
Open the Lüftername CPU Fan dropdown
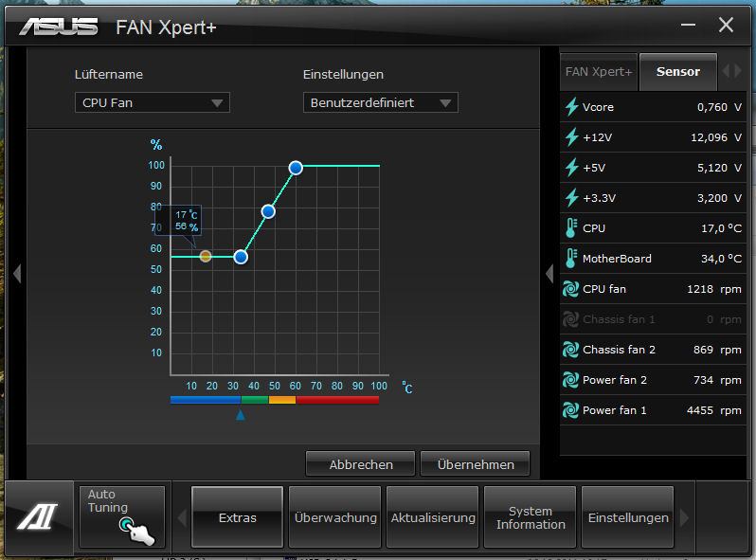pyautogui.click(x=152, y=102)
